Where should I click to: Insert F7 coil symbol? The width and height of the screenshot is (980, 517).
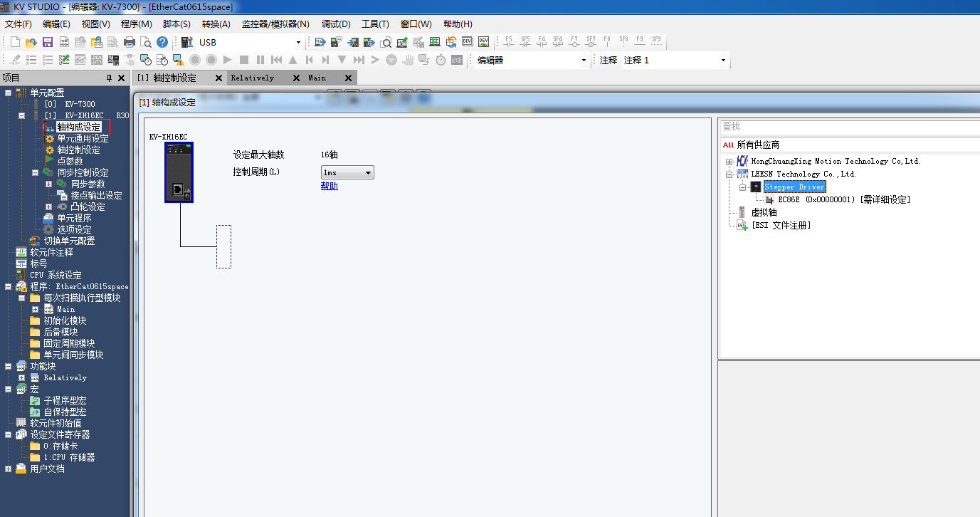(x=574, y=41)
